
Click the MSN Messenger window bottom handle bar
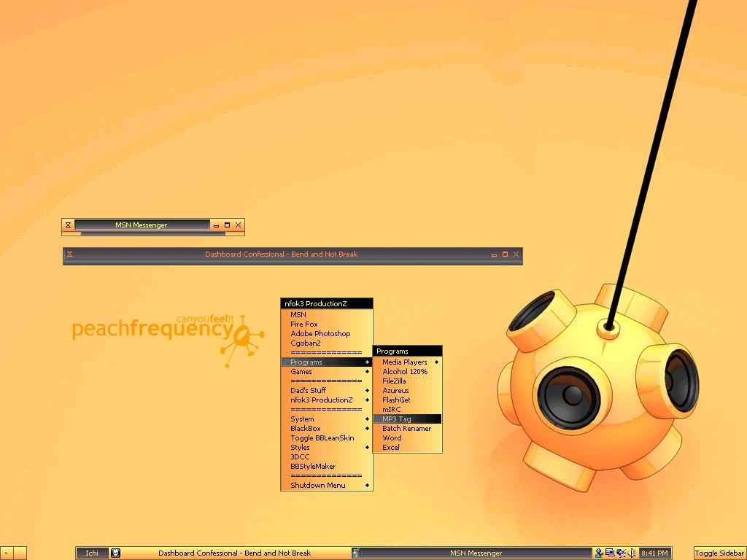153,233
